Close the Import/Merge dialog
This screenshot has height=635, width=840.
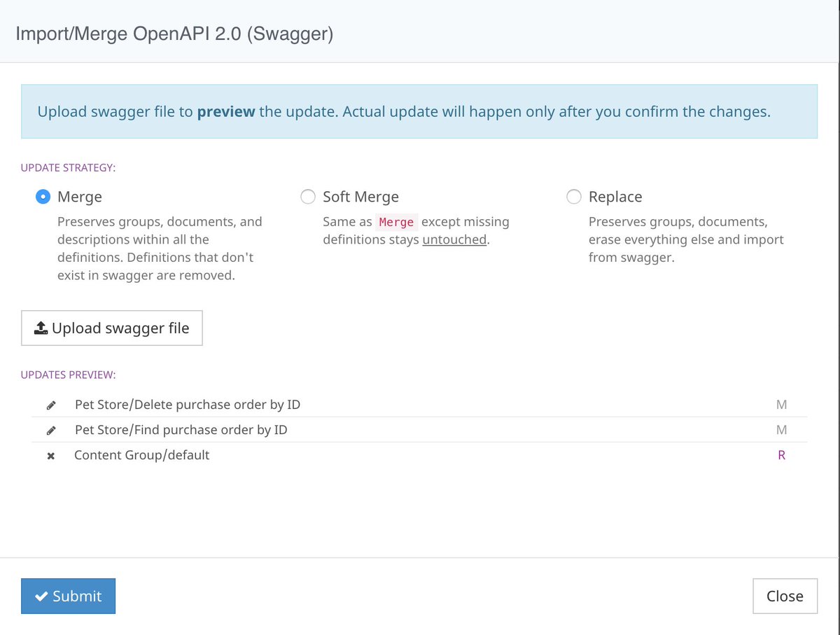click(x=785, y=596)
